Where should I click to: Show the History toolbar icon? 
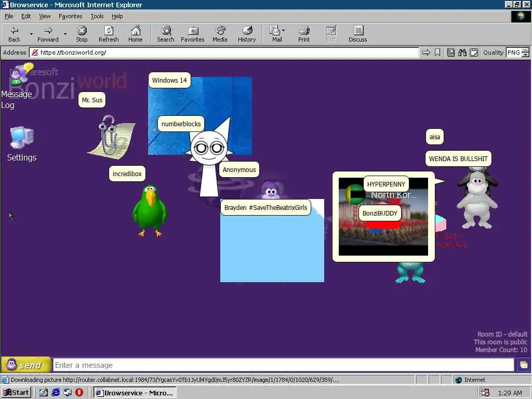pyautogui.click(x=247, y=34)
